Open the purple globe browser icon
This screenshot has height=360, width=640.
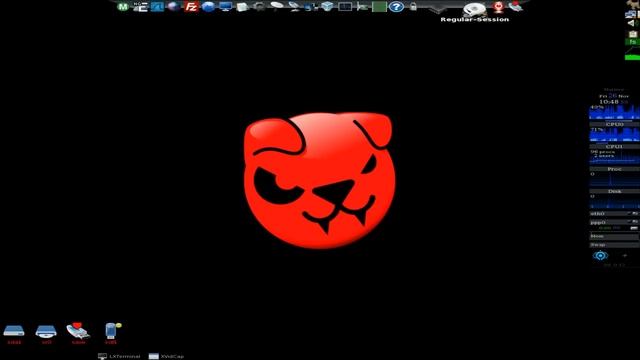(173, 7)
